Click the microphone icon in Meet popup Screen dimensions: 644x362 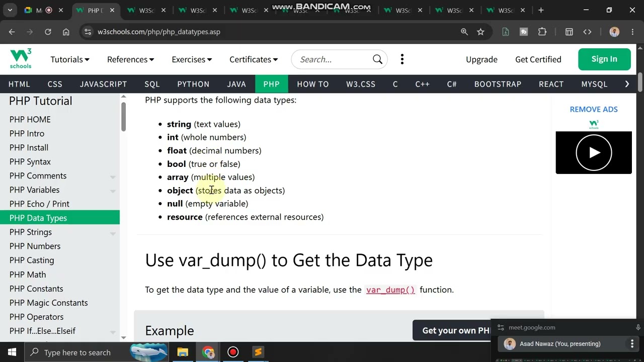point(638,327)
